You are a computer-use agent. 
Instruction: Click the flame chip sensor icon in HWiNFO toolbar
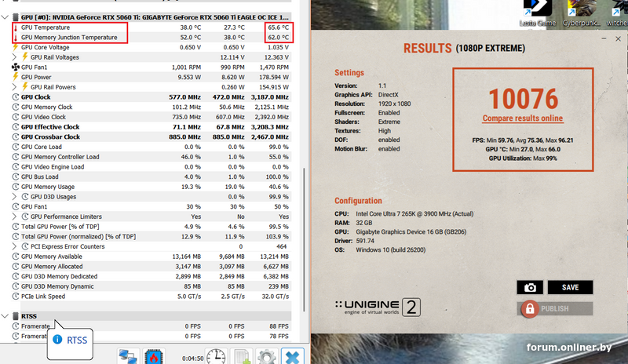click(x=154, y=356)
